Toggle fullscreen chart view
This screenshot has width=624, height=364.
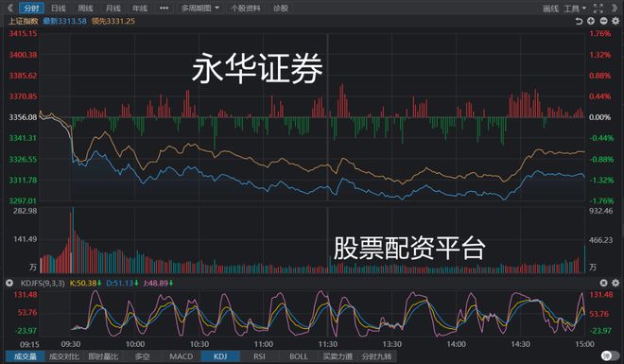tap(598, 8)
